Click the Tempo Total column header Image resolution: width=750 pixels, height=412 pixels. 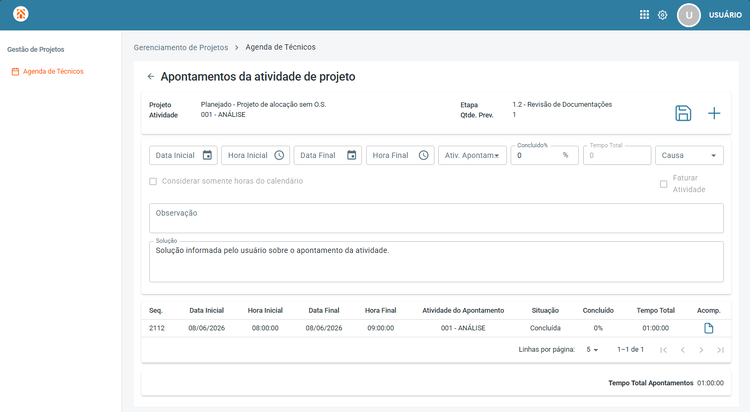[656, 311]
